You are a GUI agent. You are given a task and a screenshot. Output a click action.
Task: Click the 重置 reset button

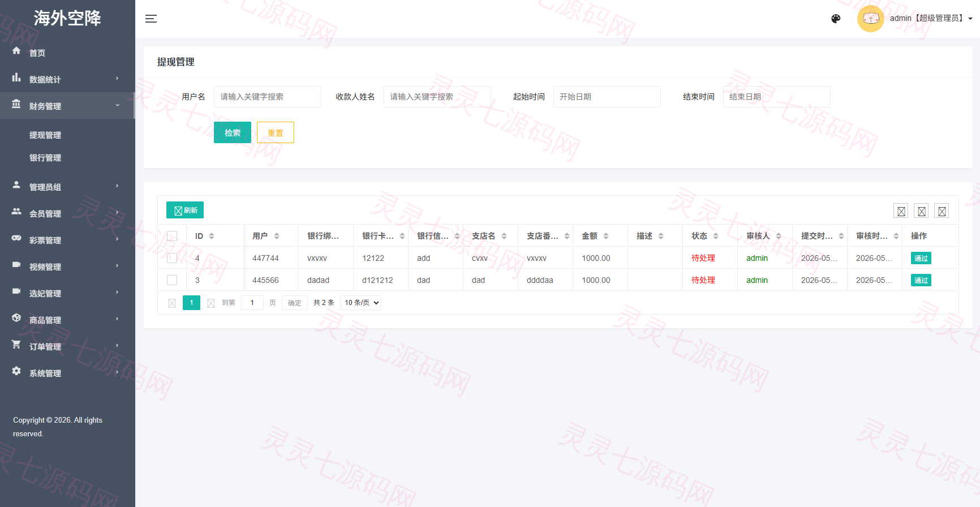point(276,132)
